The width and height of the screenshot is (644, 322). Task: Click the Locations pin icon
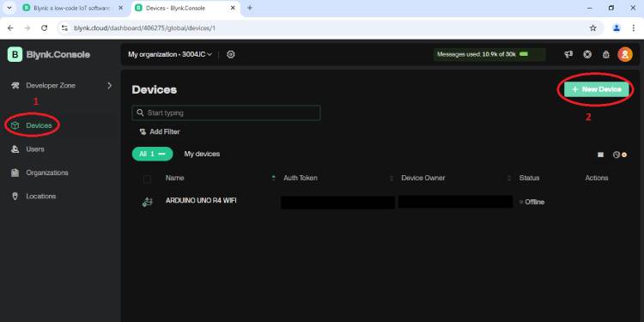[15, 197]
